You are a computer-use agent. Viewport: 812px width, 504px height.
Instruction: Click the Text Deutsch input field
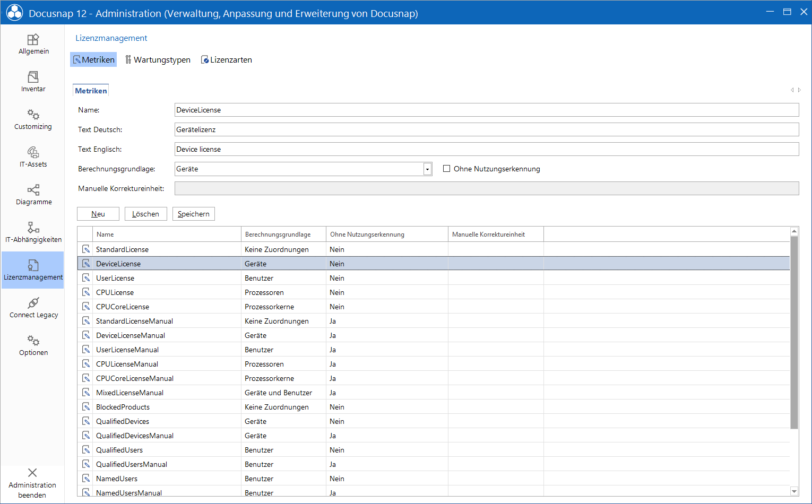click(x=487, y=129)
